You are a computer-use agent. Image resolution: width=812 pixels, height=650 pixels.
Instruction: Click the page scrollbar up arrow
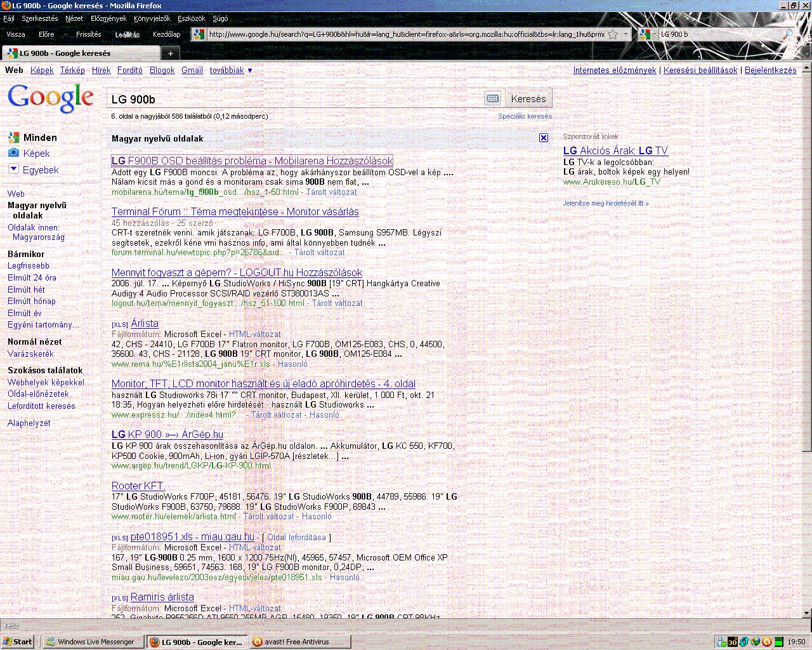(x=807, y=67)
